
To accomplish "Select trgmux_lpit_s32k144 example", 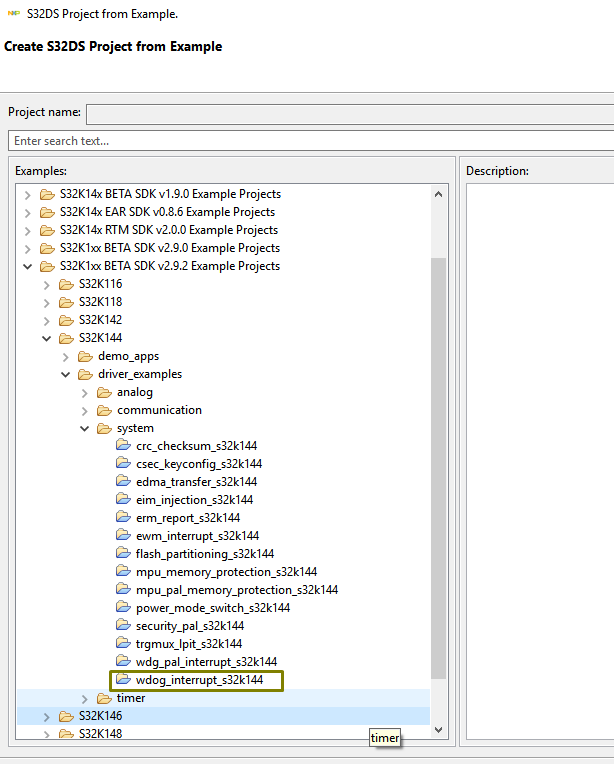I will point(189,644).
